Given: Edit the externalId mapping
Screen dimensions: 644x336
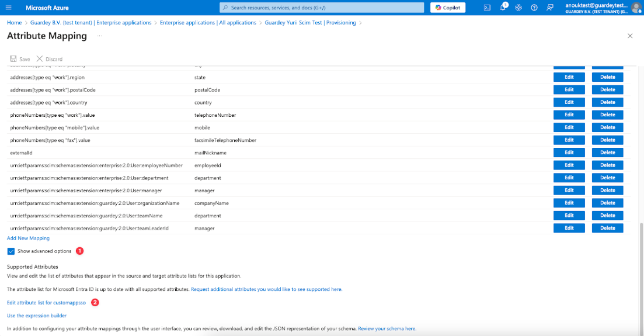Looking at the screenshot, I should [569, 153].
